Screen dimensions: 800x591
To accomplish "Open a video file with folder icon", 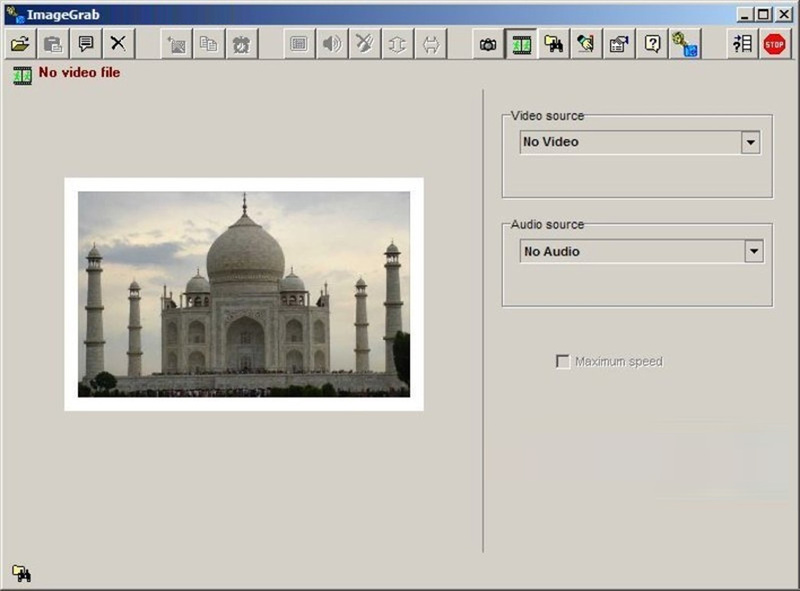I will click(20, 44).
